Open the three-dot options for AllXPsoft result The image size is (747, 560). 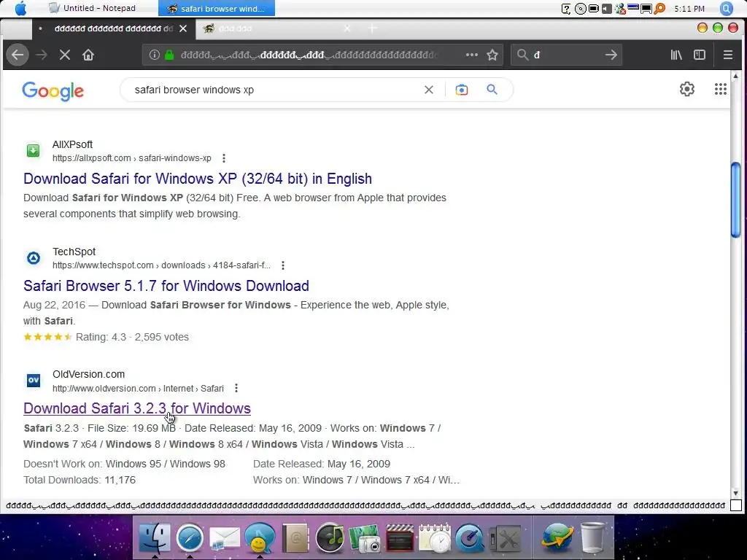coord(224,158)
